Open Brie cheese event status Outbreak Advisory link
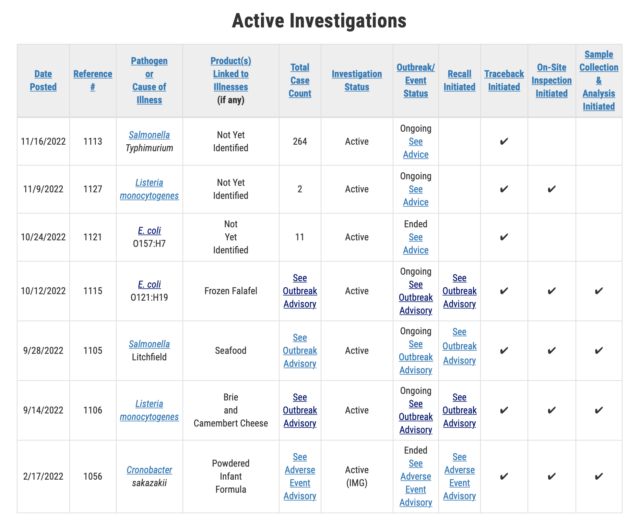The image size is (640, 528). coord(416,417)
